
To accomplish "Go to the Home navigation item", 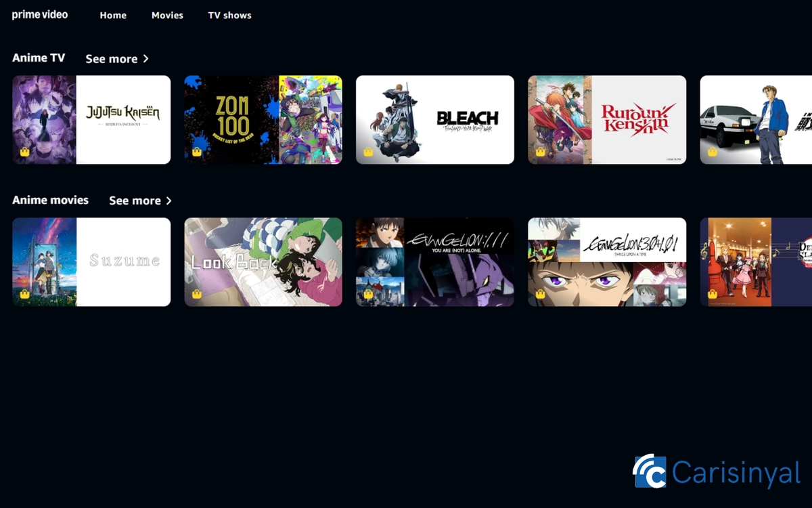I will 113,15.
